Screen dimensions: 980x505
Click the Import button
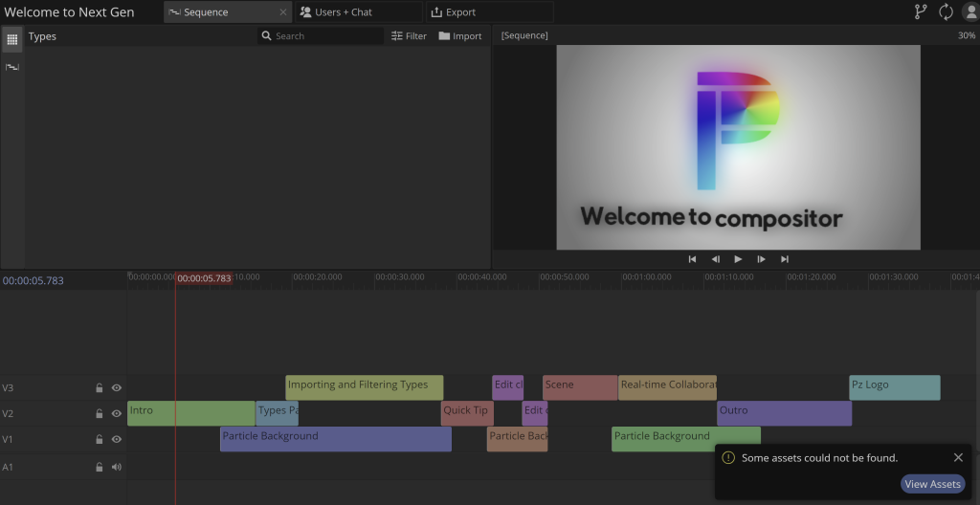460,36
